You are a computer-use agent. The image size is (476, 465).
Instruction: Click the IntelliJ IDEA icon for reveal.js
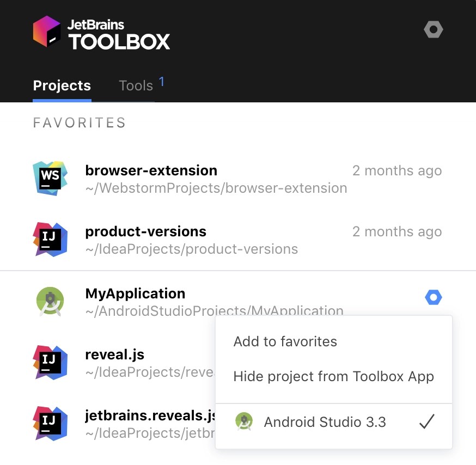pos(50,361)
